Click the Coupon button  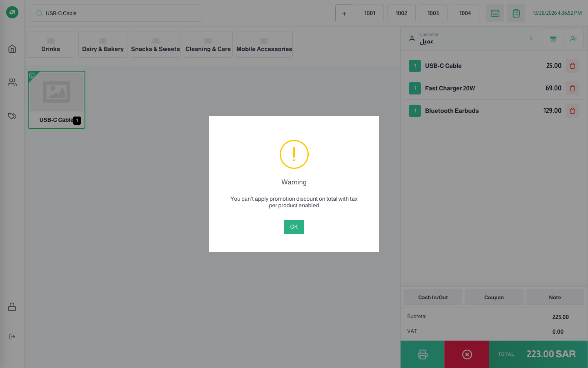click(x=494, y=297)
